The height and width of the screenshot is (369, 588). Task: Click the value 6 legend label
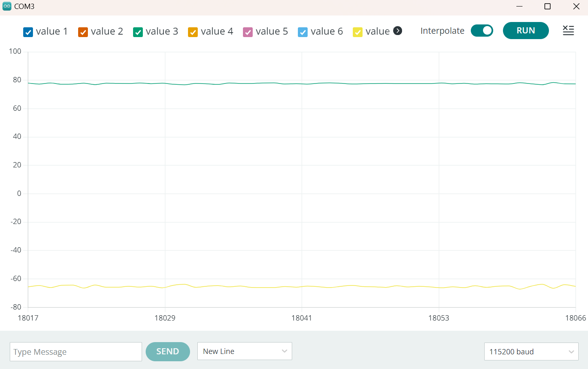click(x=327, y=31)
